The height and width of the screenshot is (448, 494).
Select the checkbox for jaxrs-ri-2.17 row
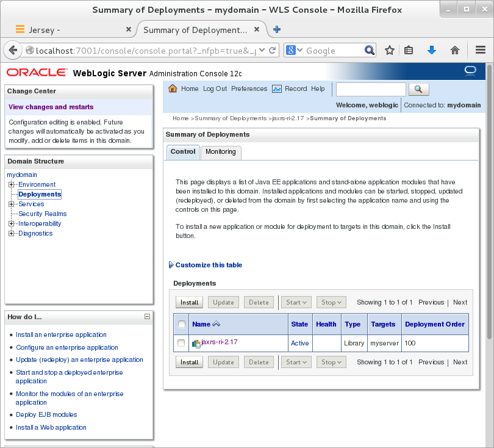click(181, 342)
